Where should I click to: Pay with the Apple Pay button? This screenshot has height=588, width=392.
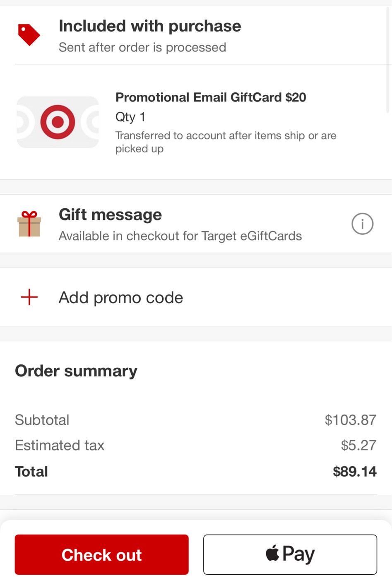point(290,554)
